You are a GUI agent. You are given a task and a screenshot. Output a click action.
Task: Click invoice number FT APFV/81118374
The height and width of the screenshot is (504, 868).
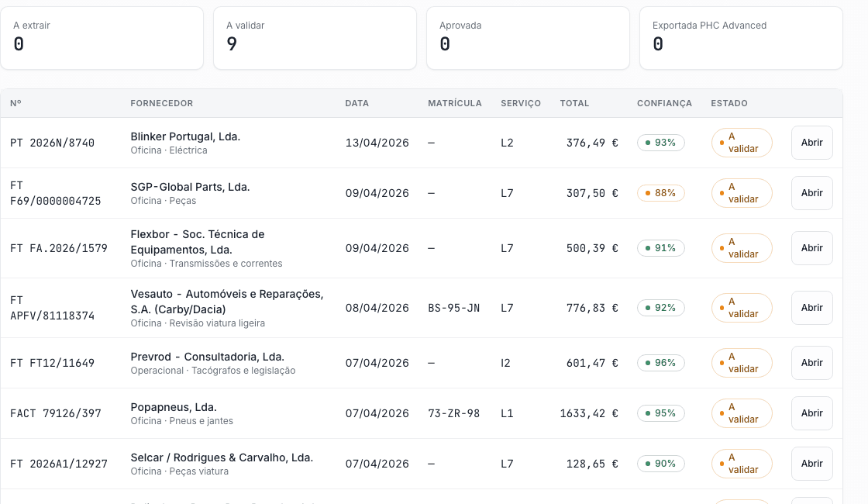(x=53, y=308)
